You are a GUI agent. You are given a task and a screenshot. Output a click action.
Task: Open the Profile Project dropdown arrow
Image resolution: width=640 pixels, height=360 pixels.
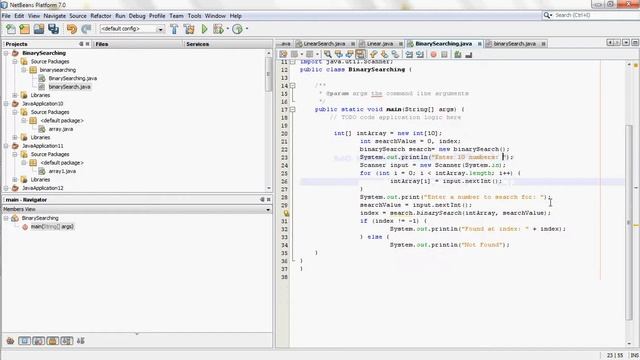pos(247,29)
